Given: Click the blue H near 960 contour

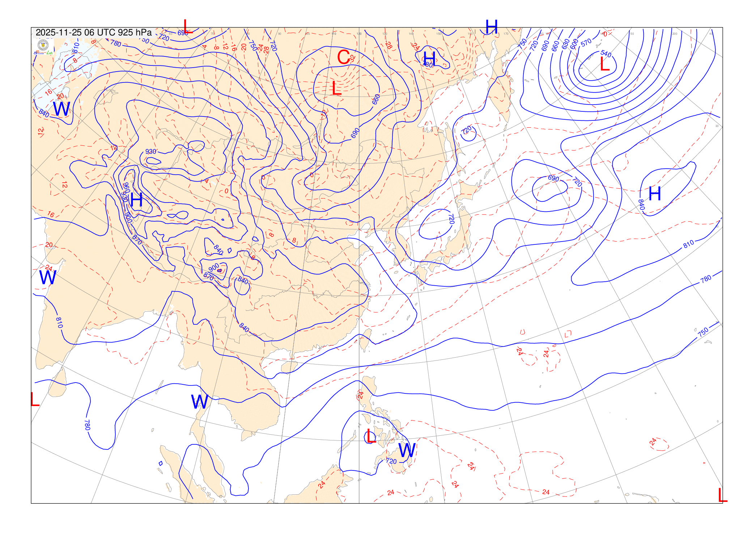Looking at the screenshot, I should point(136,200).
